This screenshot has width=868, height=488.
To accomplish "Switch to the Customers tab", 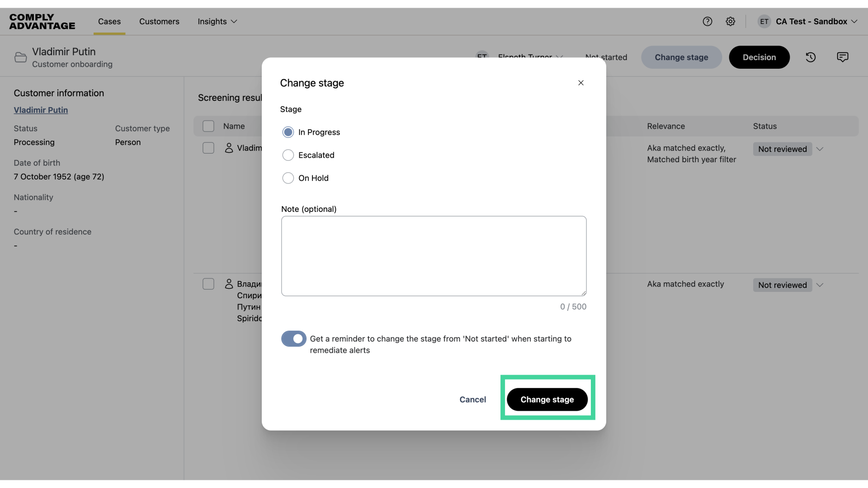I will pos(159,21).
